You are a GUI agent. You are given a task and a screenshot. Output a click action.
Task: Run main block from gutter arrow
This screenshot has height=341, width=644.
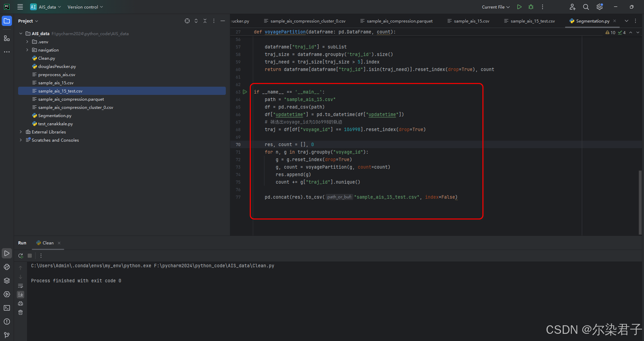[x=245, y=92]
